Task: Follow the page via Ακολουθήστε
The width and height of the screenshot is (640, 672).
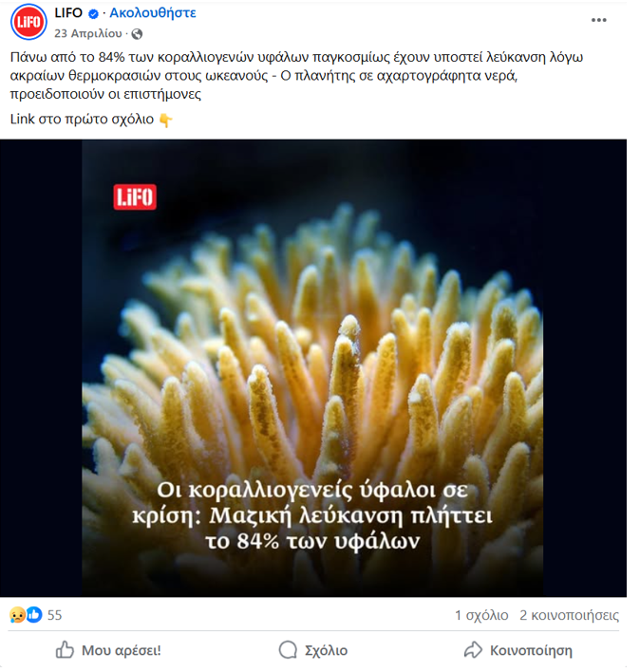Action: click(153, 13)
